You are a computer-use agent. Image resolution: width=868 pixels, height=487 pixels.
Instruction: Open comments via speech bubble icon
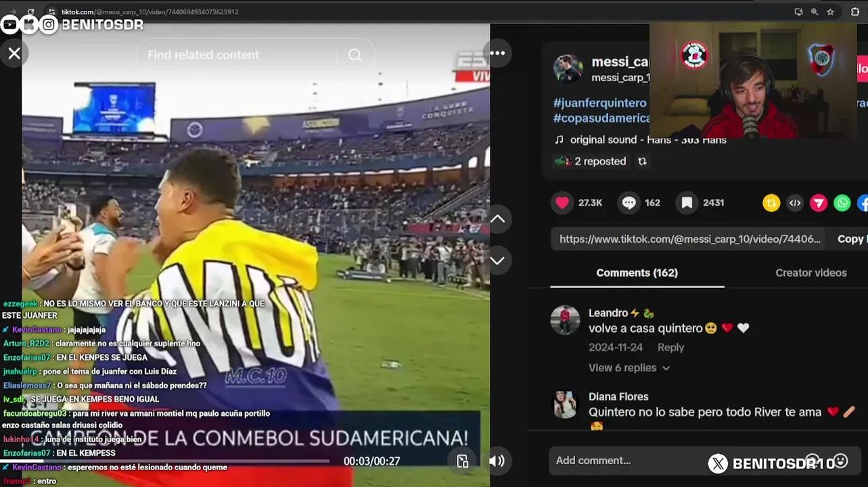point(629,203)
